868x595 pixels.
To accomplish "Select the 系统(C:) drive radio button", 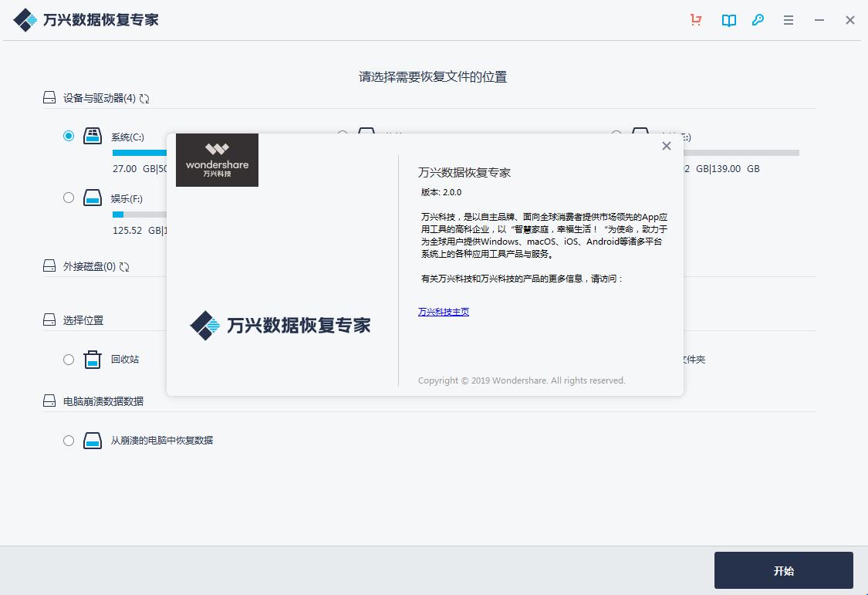I will pos(69,135).
